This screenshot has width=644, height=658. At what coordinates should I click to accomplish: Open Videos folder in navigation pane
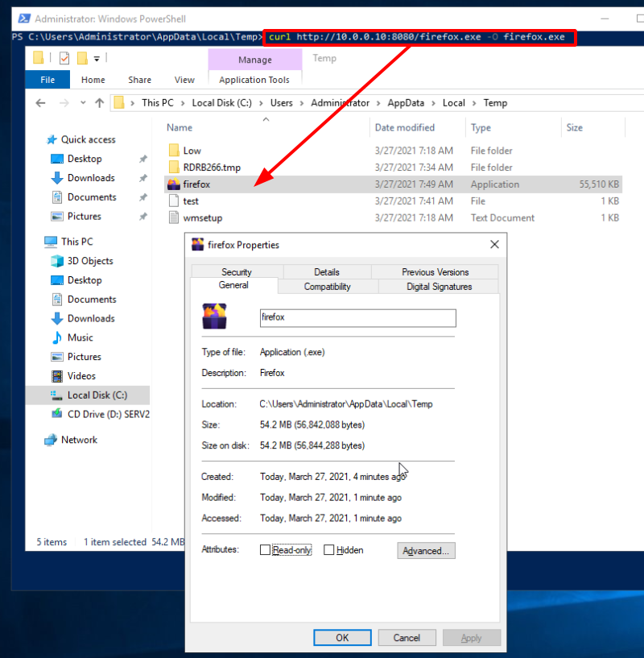(x=81, y=376)
